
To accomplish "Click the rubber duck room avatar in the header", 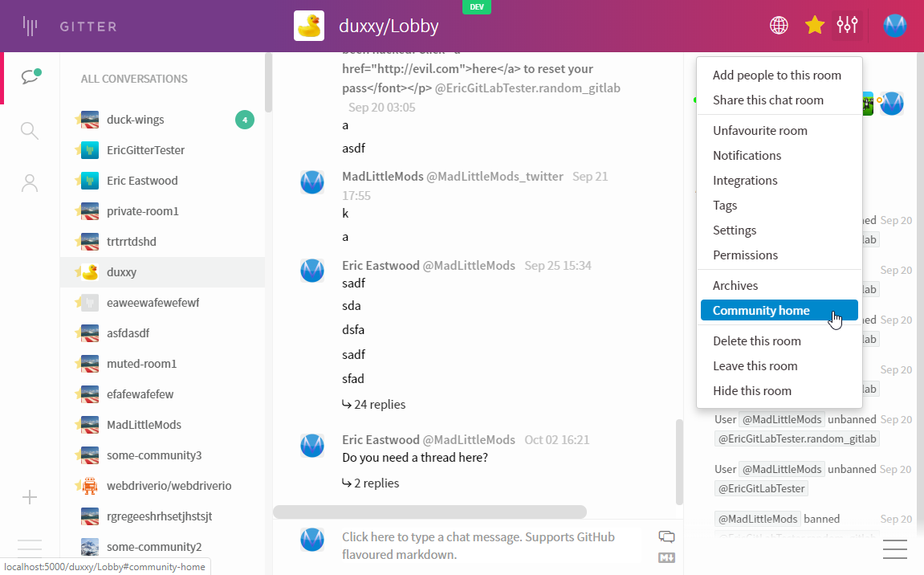I will 309,26.
